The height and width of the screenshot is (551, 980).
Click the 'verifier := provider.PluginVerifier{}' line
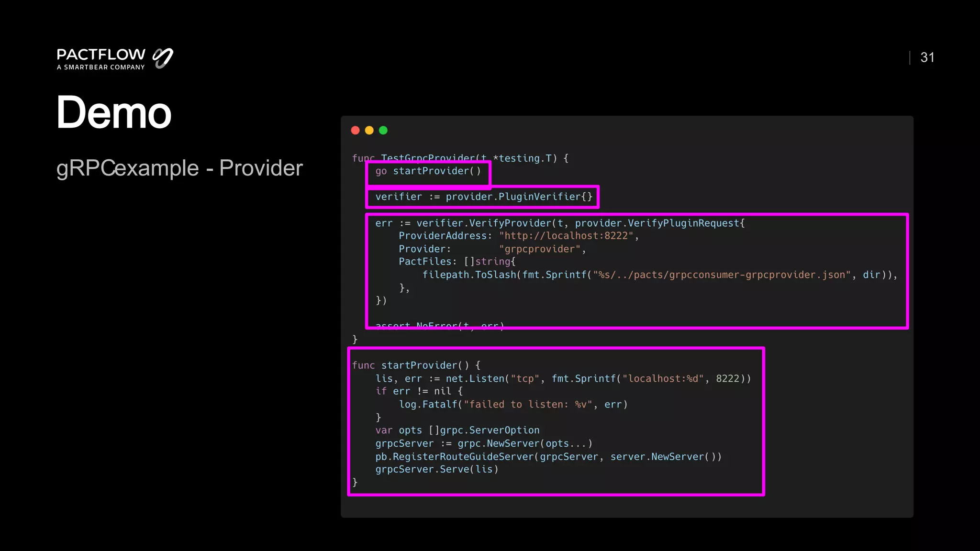pyautogui.click(x=484, y=197)
